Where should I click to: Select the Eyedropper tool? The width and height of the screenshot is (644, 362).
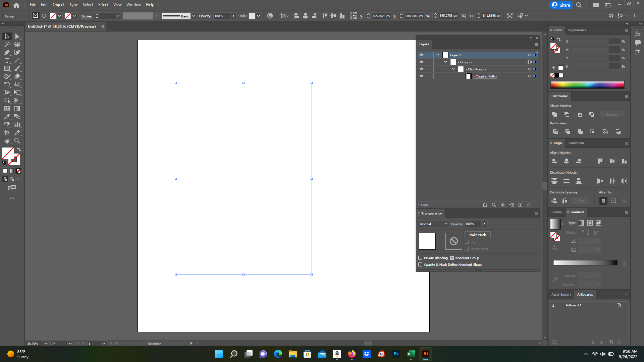click(x=7, y=117)
